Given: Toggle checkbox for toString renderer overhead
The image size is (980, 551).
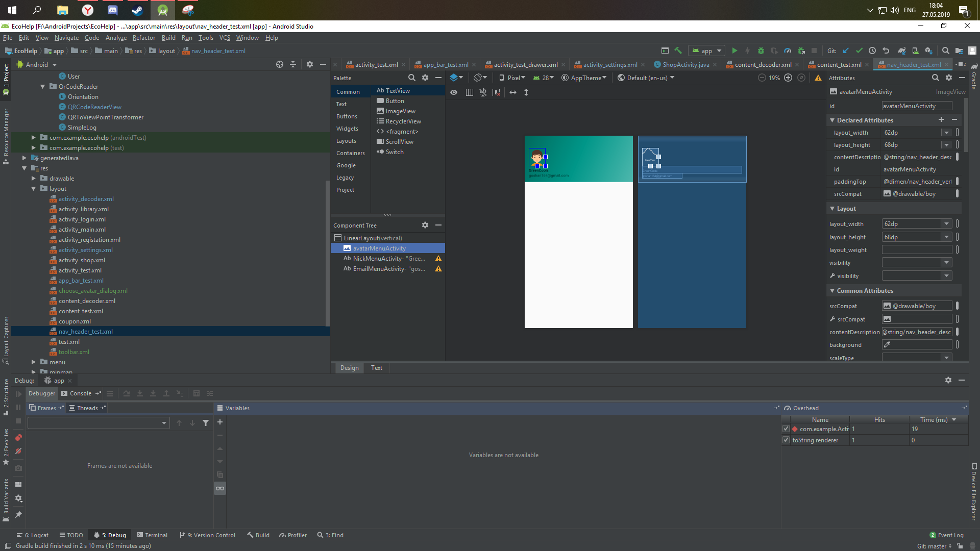Looking at the screenshot, I should 786,440.
